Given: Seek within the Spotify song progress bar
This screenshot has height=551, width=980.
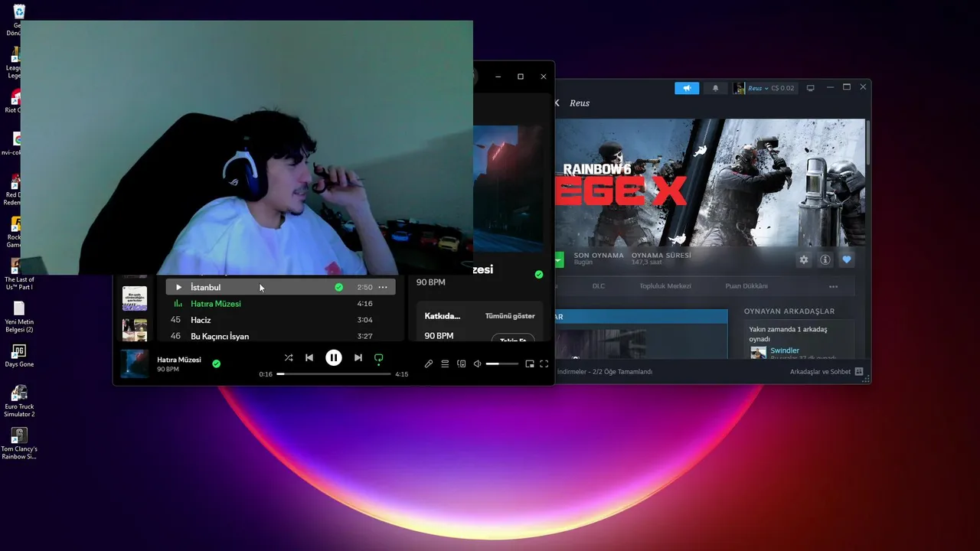Looking at the screenshot, I should pyautogui.click(x=334, y=374).
